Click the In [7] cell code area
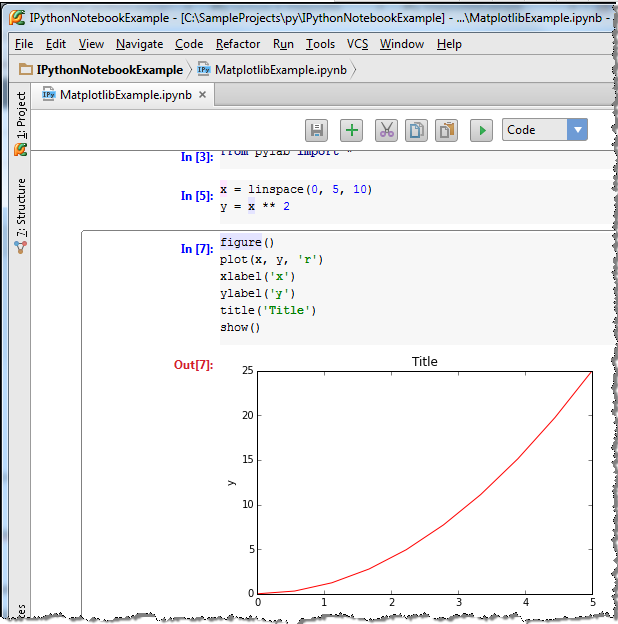 (416, 288)
